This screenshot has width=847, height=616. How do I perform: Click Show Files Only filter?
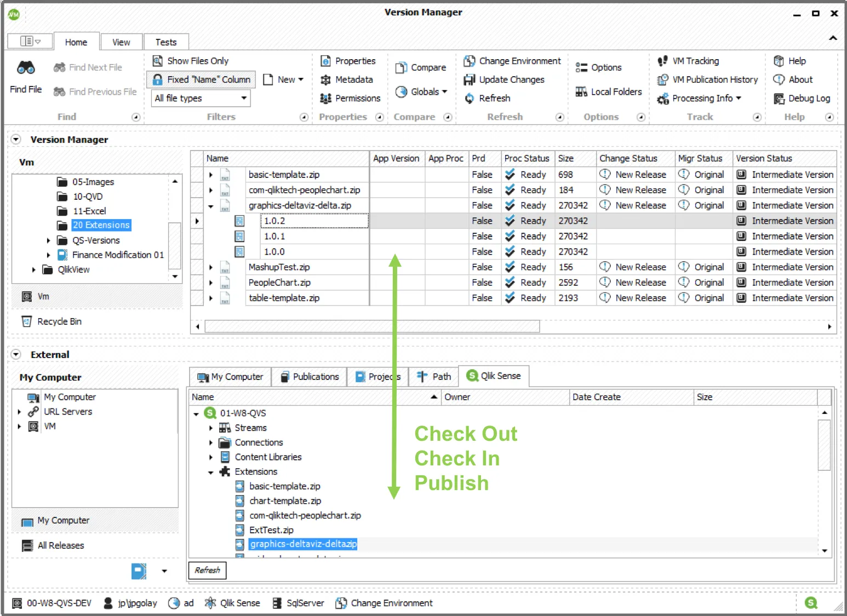pyautogui.click(x=190, y=61)
